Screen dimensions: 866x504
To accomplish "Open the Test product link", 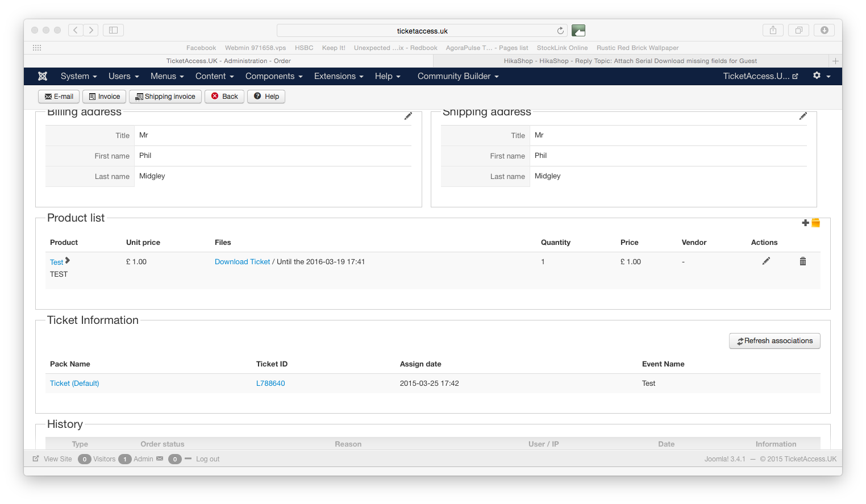I will (57, 263).
